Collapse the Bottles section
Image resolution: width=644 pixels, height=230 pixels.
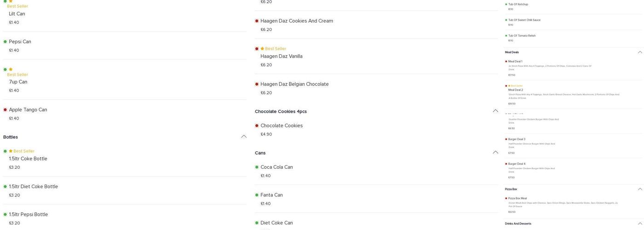click(x=244, y=137)
